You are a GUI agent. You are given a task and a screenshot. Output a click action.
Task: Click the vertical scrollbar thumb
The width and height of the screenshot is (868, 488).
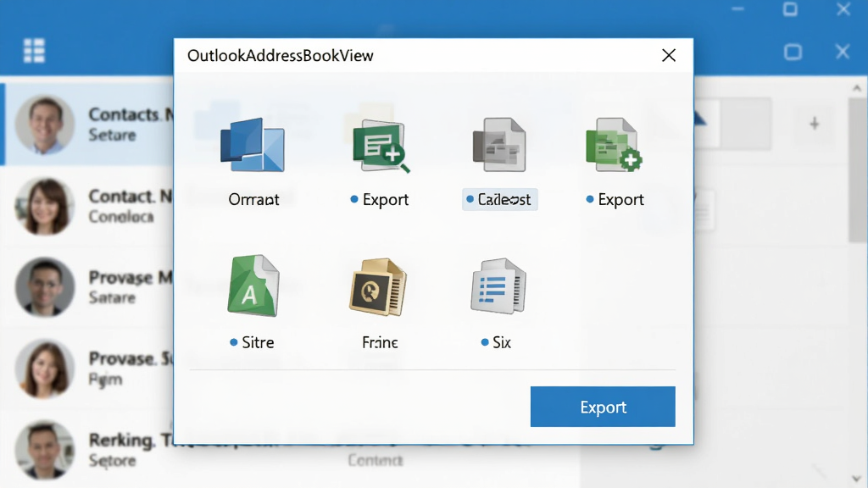tap(857, 170)
